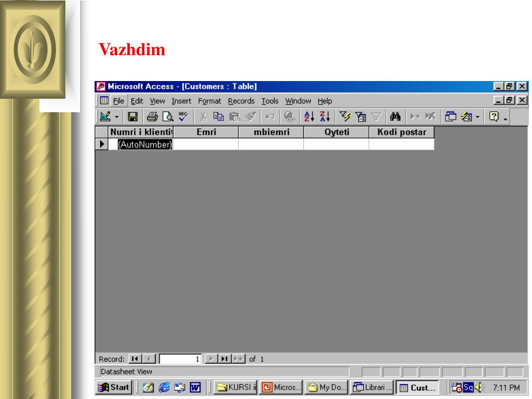Click the New Record toolbar icon
The width and height of the screenshot is (532, 399).
pos(415,117)
